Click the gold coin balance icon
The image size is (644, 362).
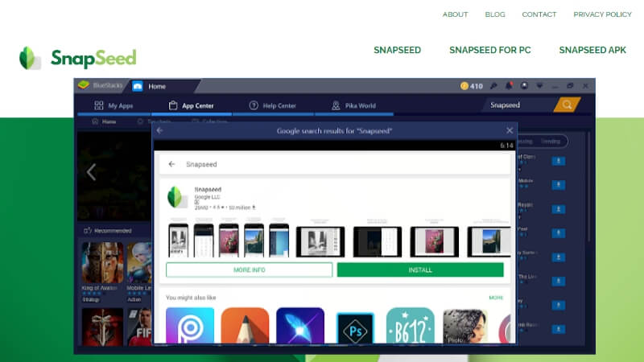(464, 86)
